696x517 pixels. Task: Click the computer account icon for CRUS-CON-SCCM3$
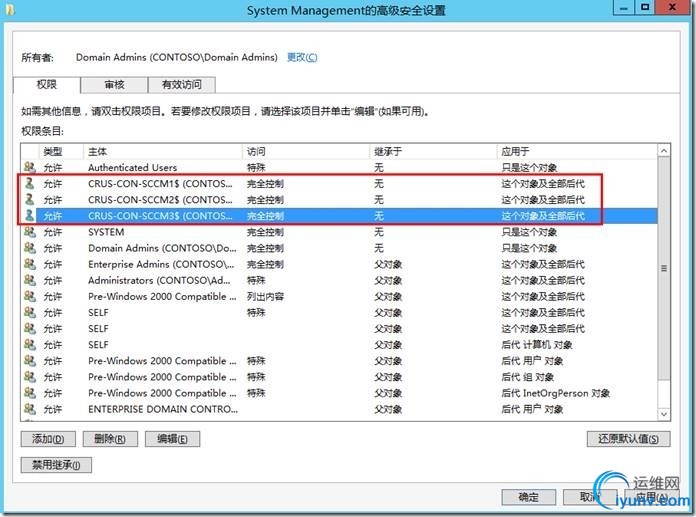coord(30,216)
